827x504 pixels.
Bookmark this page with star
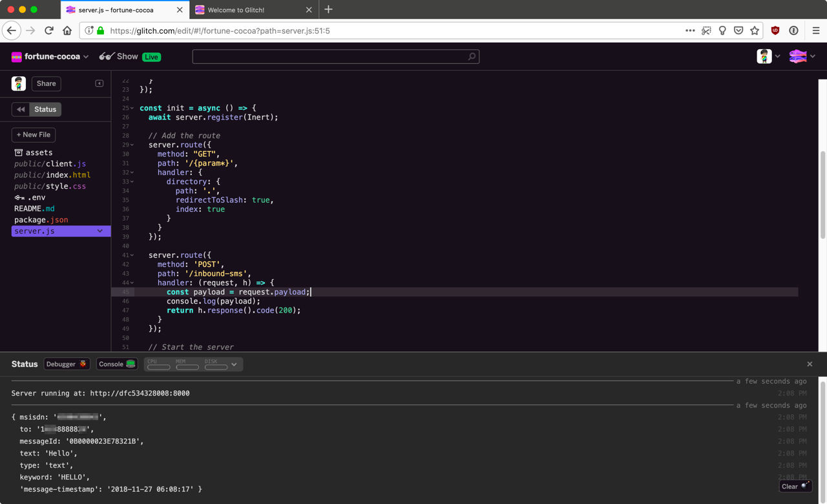pos(755,30)
